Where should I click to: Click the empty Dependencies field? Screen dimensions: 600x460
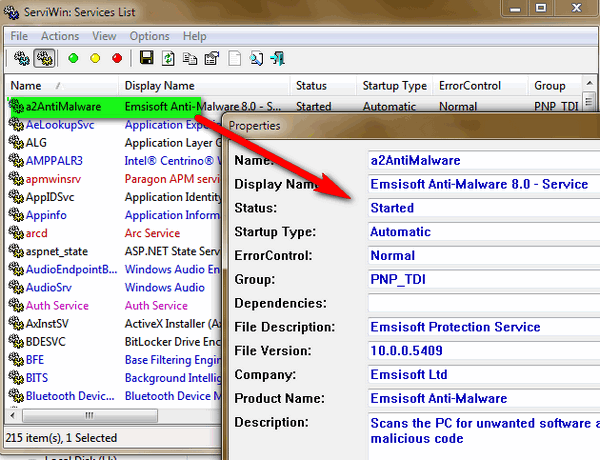[484, 303]
